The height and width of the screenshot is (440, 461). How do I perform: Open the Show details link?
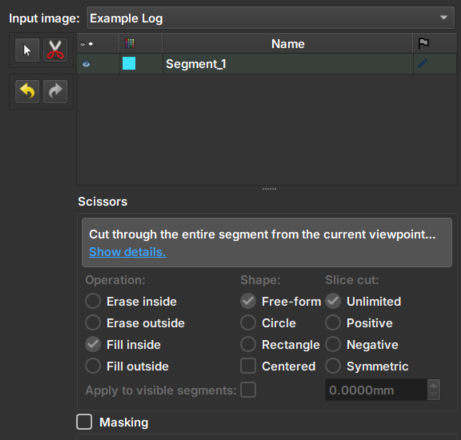coord(127,252)
